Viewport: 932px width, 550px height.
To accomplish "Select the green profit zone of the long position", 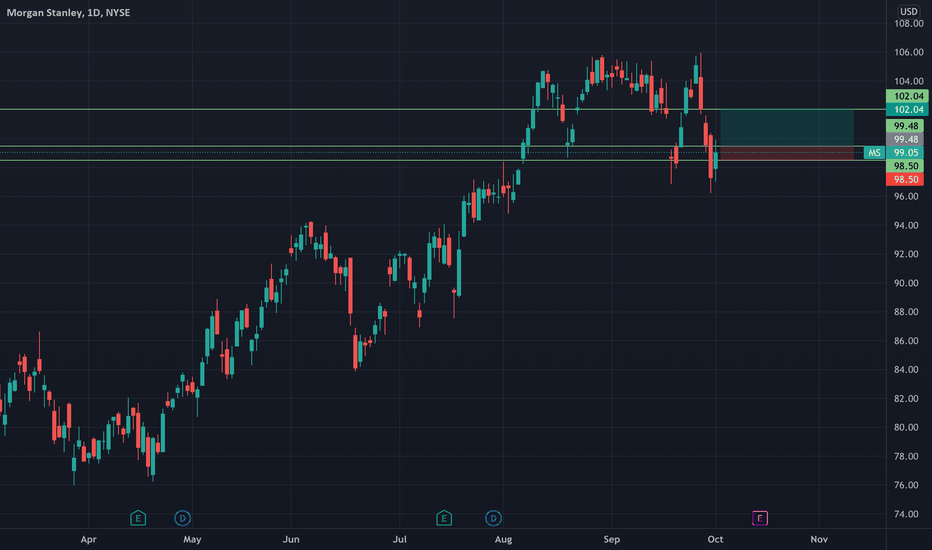I will 787,128.
